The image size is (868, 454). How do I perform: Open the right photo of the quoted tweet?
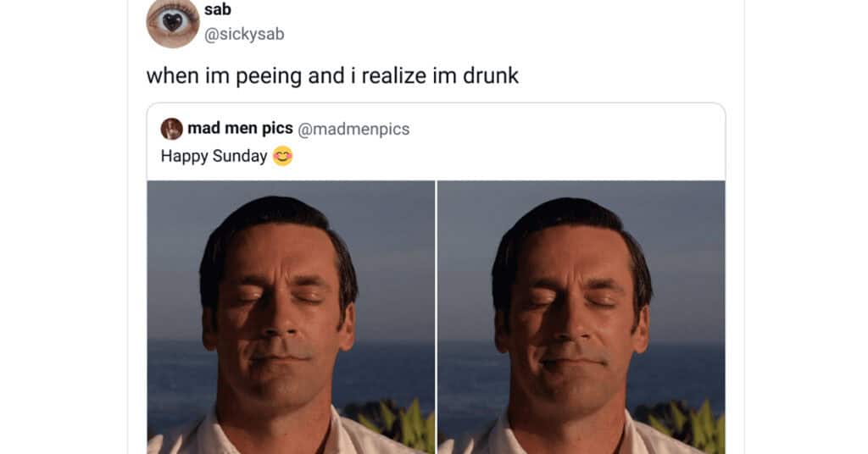(581, 318)
